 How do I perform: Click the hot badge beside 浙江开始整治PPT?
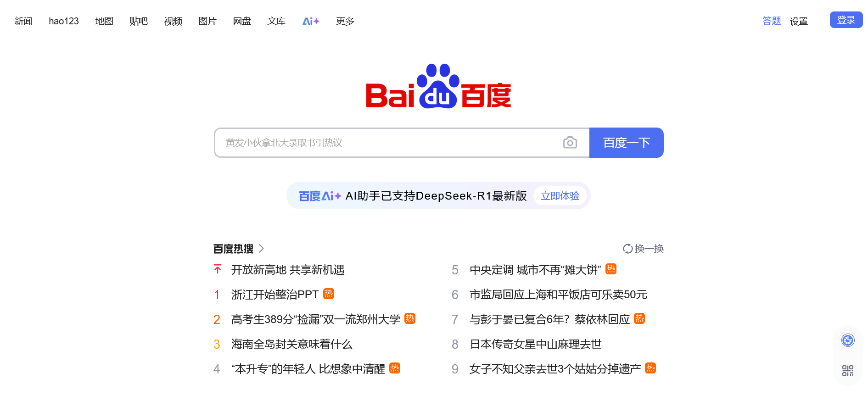click(x=329, y=294)
